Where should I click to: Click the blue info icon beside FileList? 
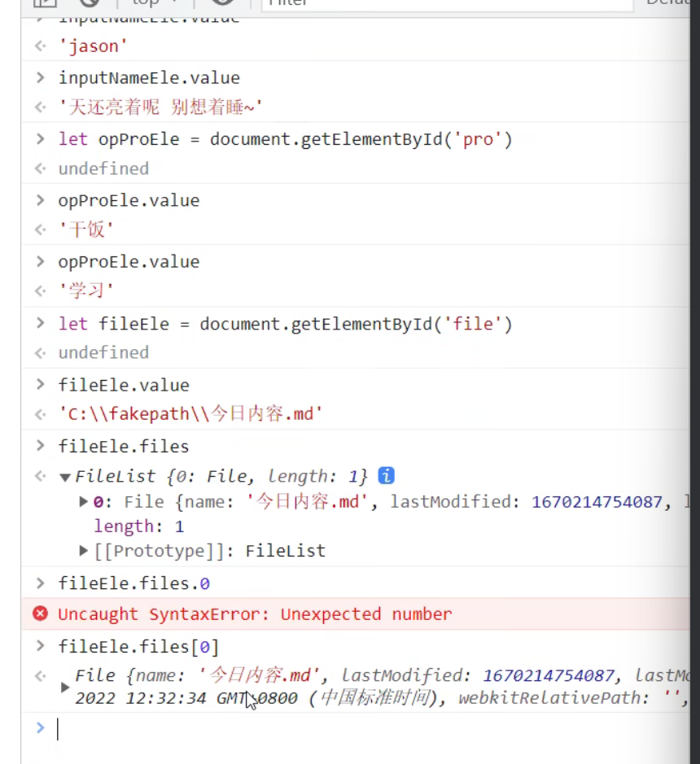coord(386,475)
